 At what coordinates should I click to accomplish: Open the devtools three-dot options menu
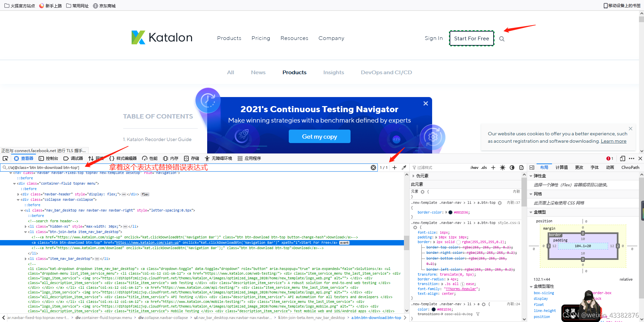coord(632,158)
